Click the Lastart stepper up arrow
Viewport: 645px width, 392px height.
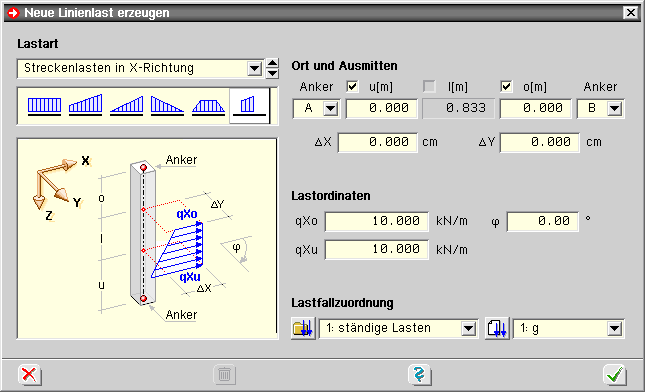[x=272, y=63]
